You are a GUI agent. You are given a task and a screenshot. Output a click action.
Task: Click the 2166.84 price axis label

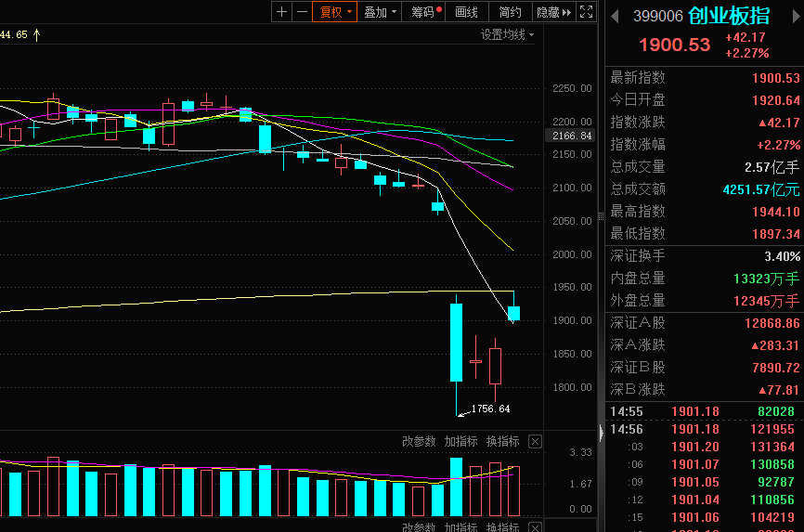572,136
